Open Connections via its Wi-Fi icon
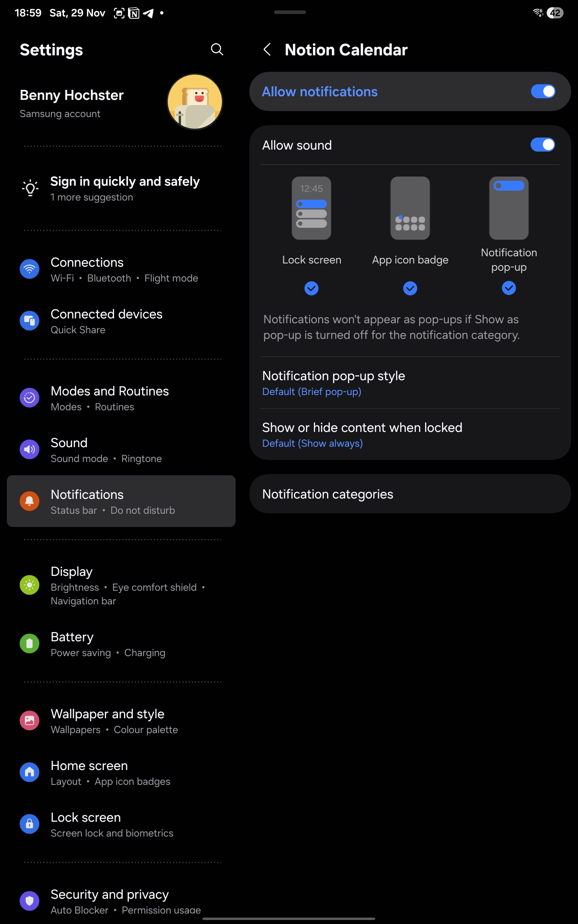This screenshot has height=924, width=578. [30, 269]
